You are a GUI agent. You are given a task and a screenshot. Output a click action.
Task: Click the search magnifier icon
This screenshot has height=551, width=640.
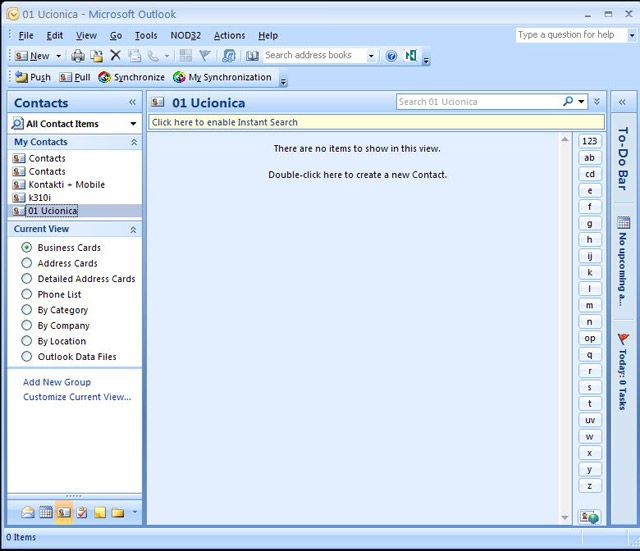coord(568,101)
